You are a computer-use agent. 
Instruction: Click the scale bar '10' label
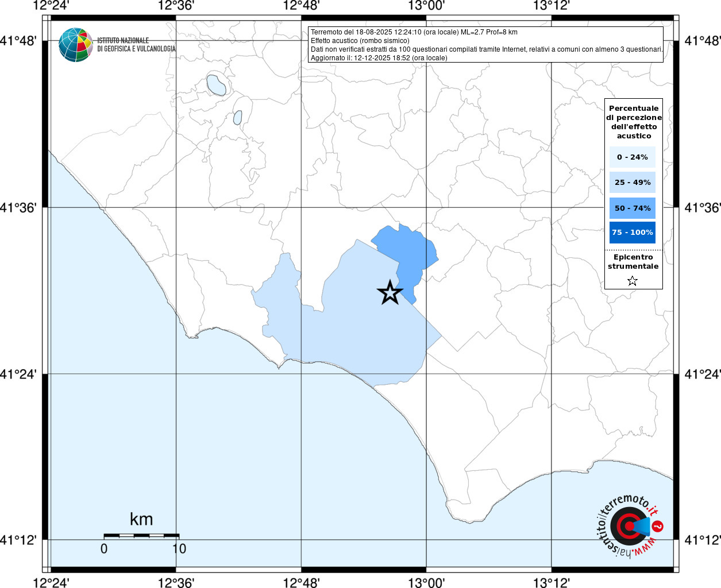[179, 548]
